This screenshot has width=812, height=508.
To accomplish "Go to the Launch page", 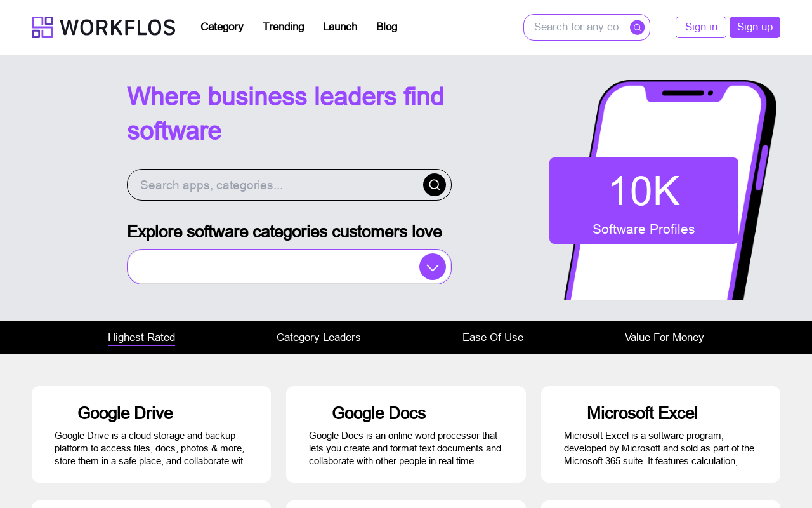I will [x=340, y=27].
